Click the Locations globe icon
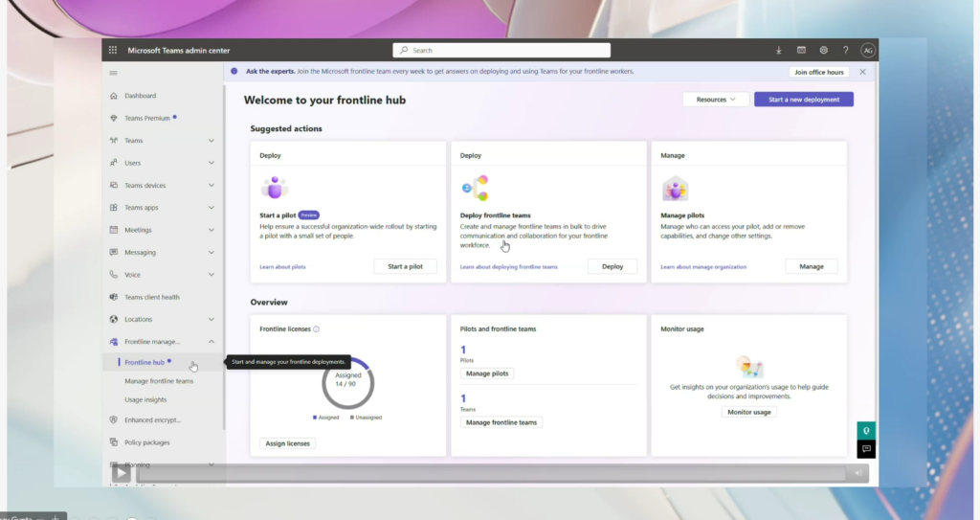Screen dimensions: 980x520 (x=114, y=319)
